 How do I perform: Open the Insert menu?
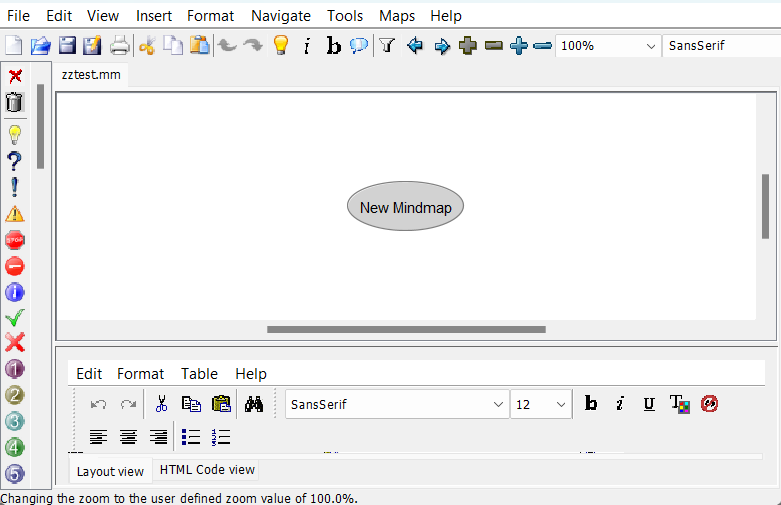(154, 16)
